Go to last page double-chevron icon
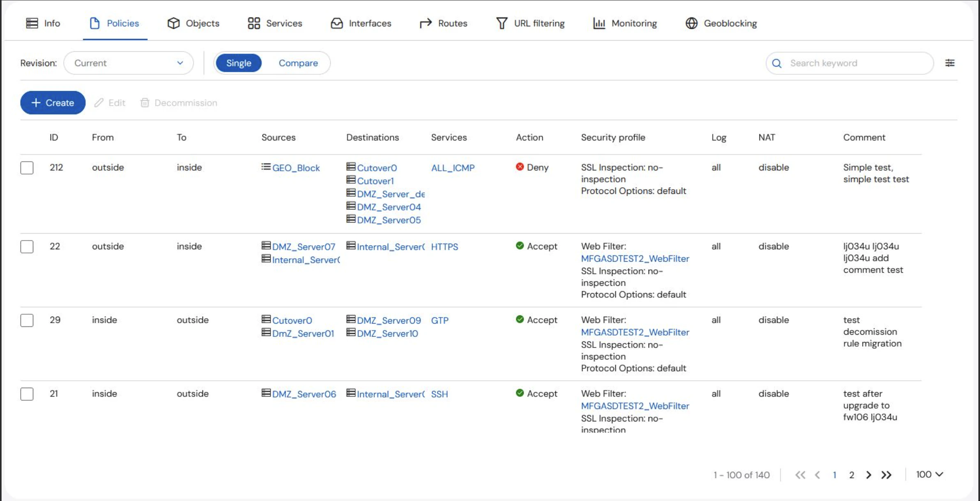 click(x=886, y=475)
